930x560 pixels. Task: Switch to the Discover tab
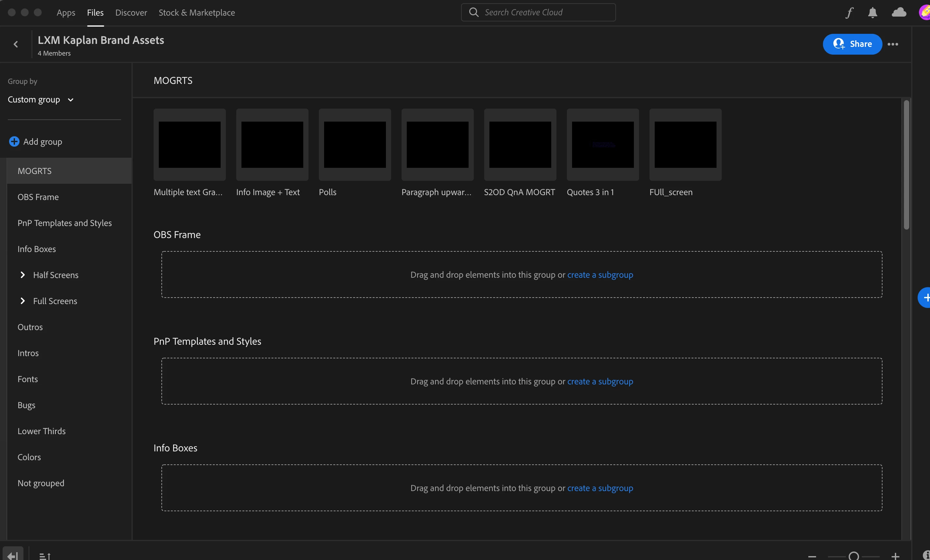(x=131, y=12)
